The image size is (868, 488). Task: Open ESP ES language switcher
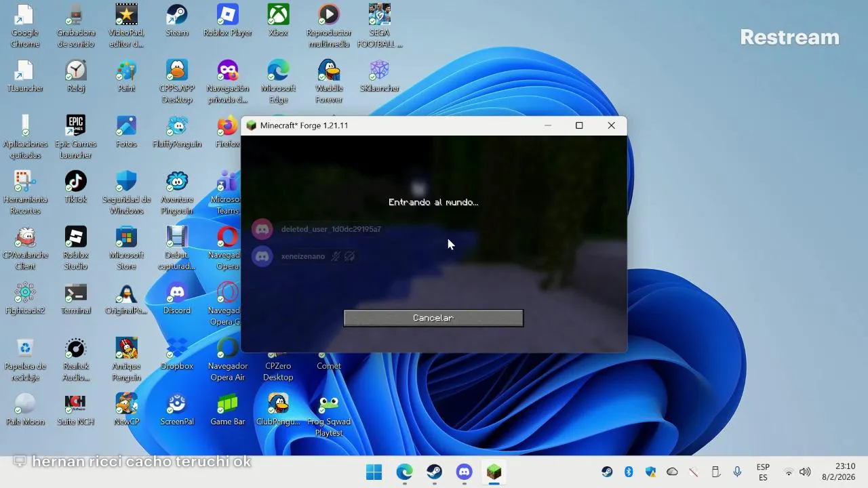[763, 472]
